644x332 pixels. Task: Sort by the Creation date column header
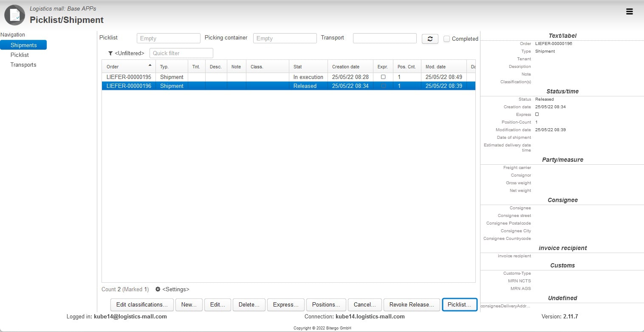click(350, 67)
